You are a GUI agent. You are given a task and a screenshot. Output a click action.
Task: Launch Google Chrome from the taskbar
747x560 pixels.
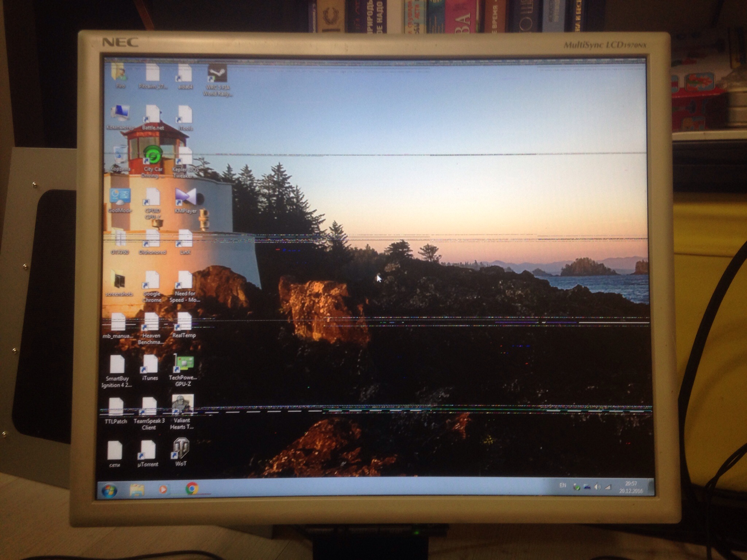coord(192,489)
